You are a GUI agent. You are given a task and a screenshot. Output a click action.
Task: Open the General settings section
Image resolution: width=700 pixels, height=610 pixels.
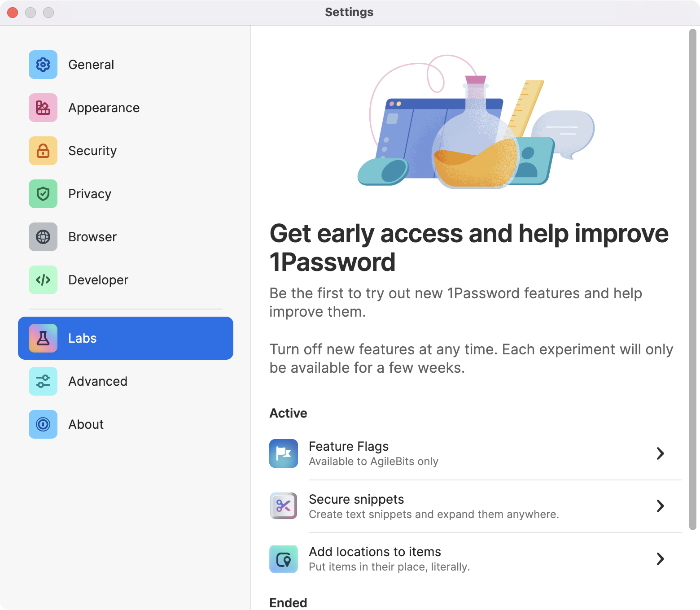point(126,65)
